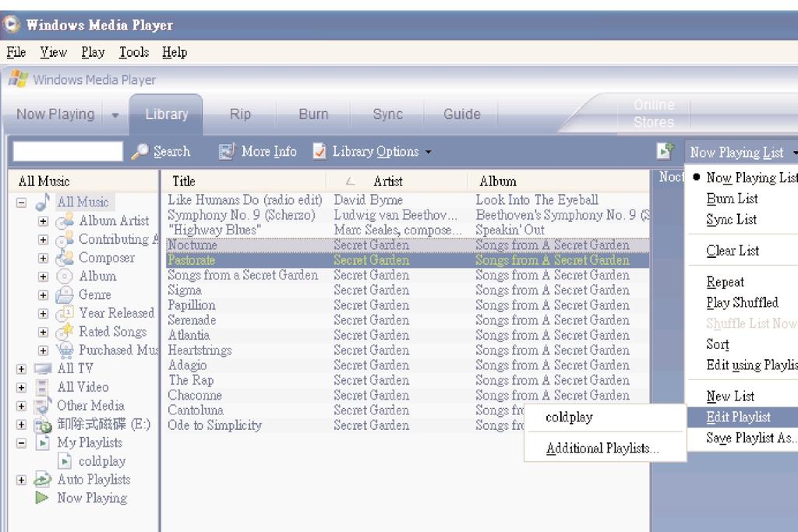Choose Burn List from the menu
This screenshot has height=532, width=798.
click(732, 199)
